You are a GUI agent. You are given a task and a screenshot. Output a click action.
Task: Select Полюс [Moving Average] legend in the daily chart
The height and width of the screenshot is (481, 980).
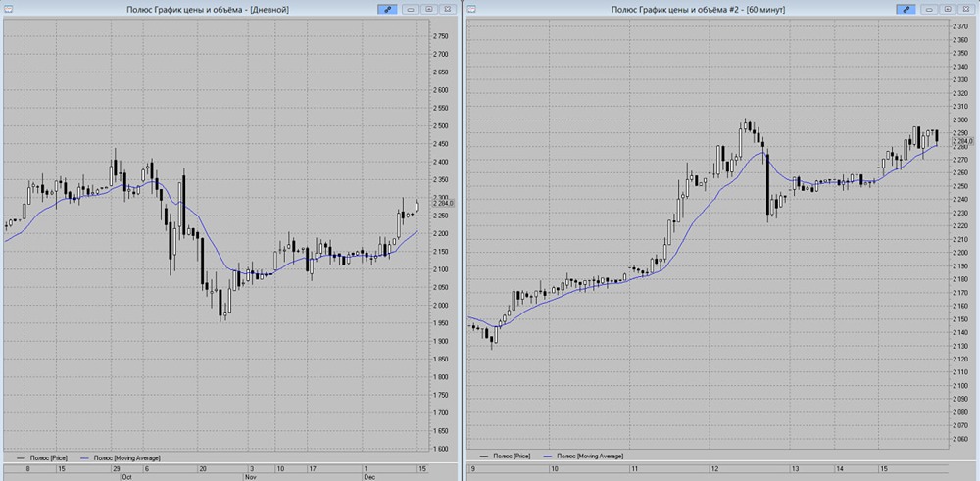(x=121, y=457)
